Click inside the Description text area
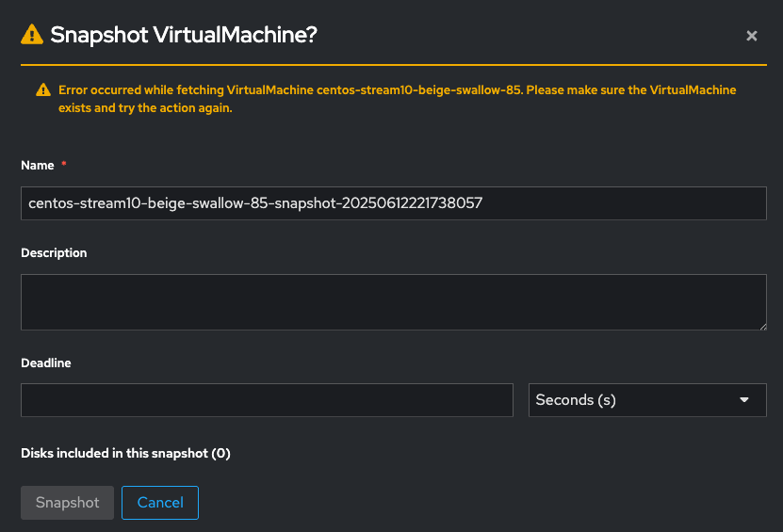Image resolution: width=783 pixels, height=532 pixels. [393, 302]
